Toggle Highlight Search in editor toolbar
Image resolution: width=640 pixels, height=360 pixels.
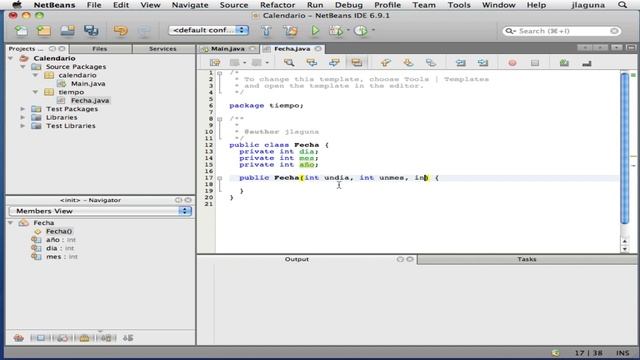pos(356,62)
